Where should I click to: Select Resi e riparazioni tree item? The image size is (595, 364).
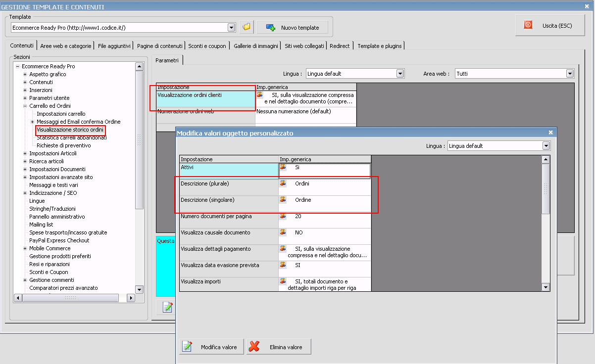(49, 264)
